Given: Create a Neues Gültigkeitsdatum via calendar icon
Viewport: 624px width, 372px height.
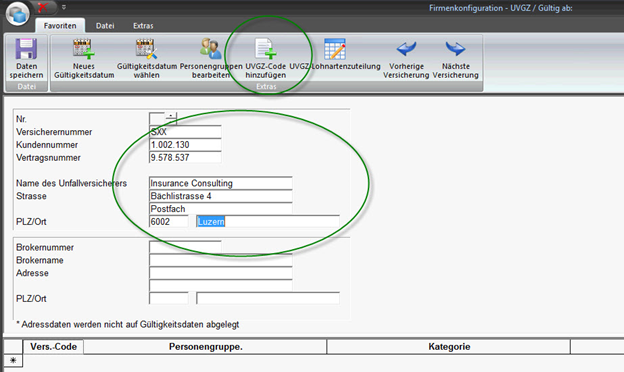Looking at the screenshot, I should click(x=83, y=49).
